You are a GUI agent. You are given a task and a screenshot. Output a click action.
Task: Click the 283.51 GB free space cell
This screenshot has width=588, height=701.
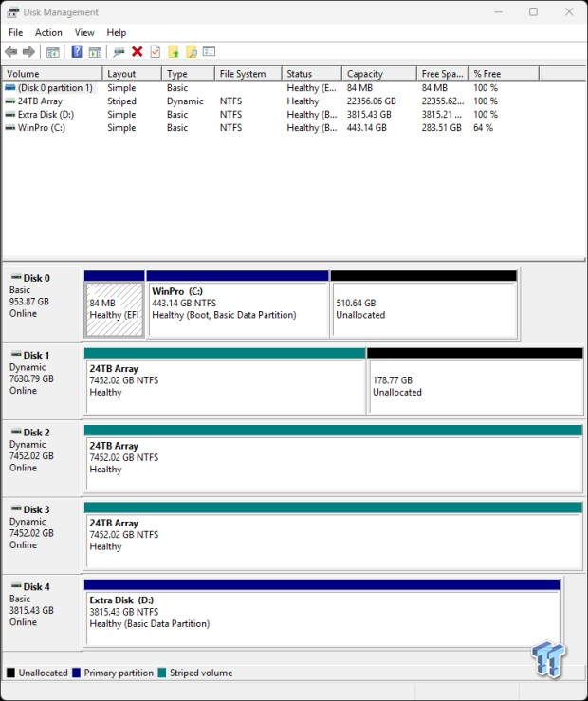(x=441, y=128)
